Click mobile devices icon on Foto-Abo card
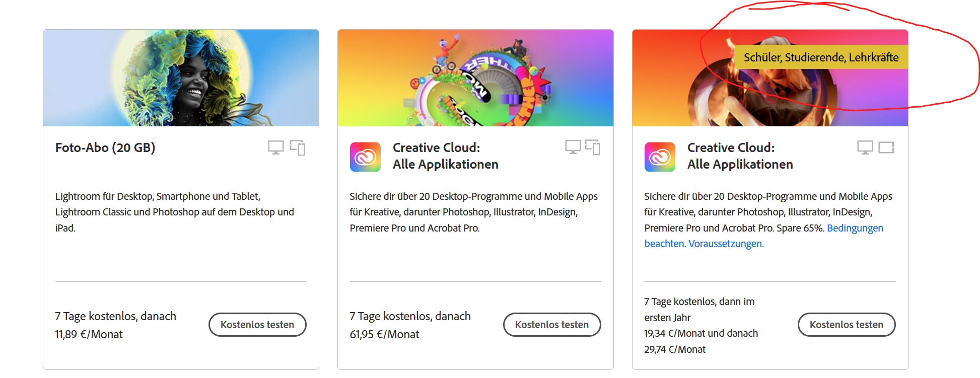Viewport: 980px width, 378px height. (298, 147)
